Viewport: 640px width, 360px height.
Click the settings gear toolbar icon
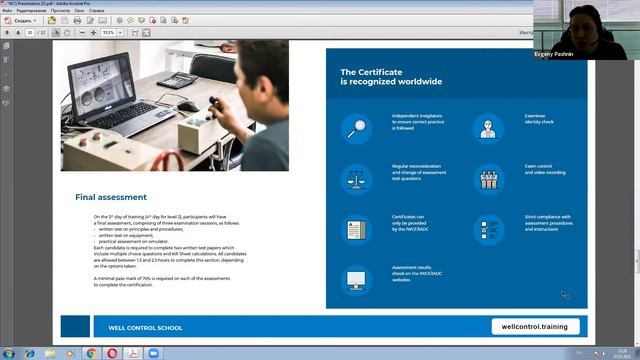click(119, 20)
